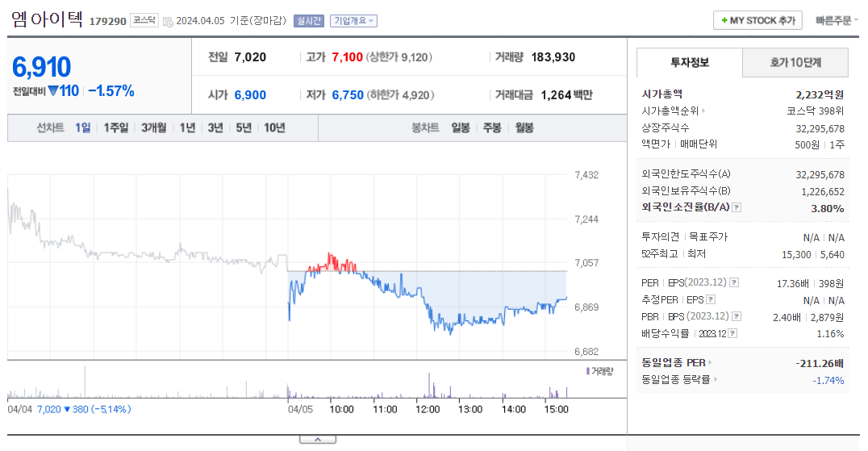Click the 동일업종 PER link
This screenshot has width=868, height=451.
674,363
